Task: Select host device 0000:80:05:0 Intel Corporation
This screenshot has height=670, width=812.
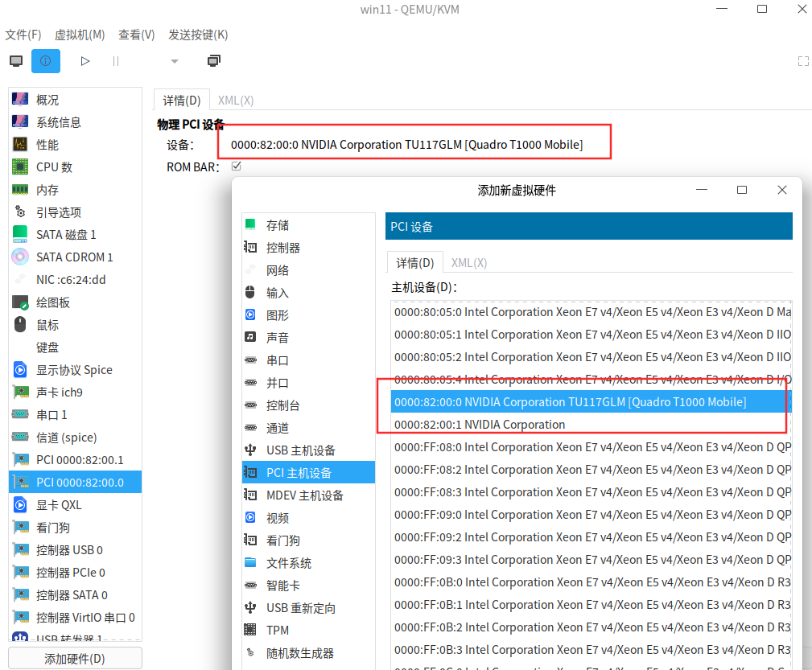Action: 591,312
